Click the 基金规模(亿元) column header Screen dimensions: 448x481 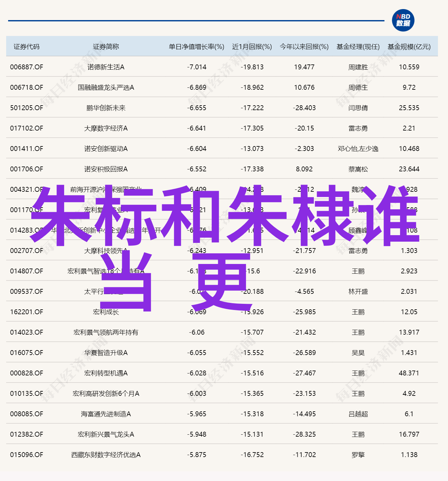[409, 47]
